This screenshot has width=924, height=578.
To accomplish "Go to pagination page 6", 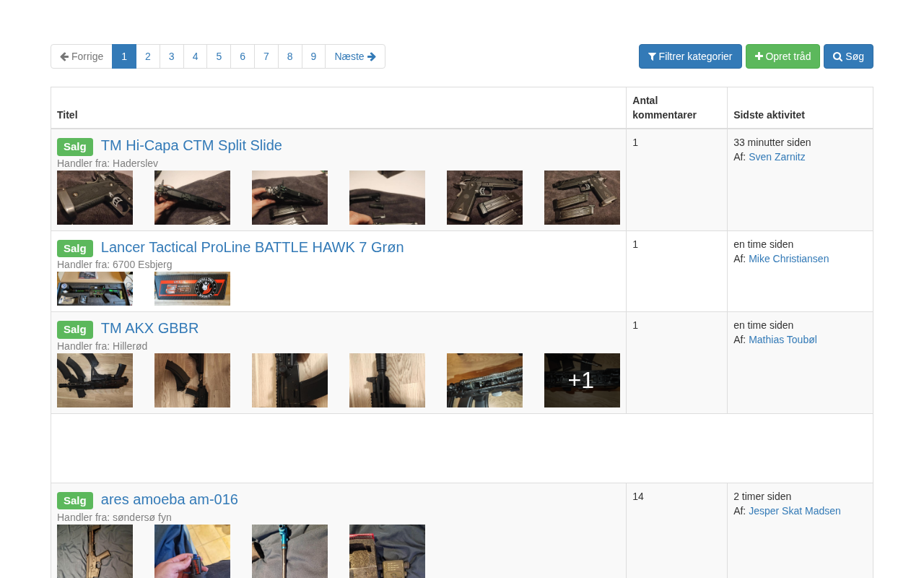I will 243,56.
